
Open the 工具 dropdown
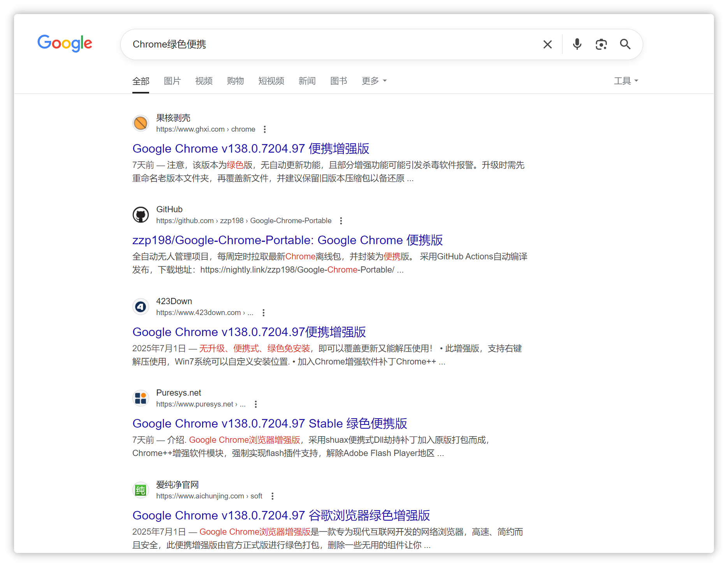(x=626, y=81)
